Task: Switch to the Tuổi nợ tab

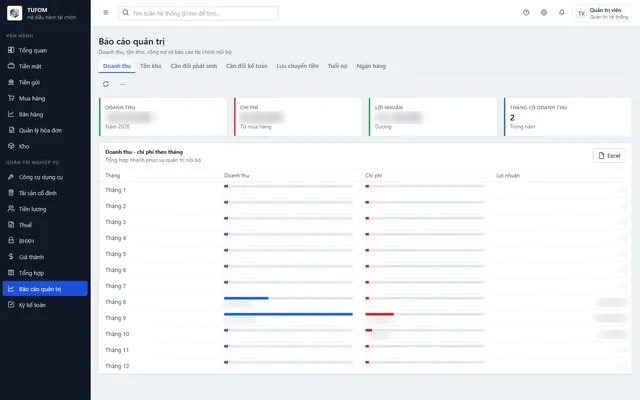Action: point(337,66)
